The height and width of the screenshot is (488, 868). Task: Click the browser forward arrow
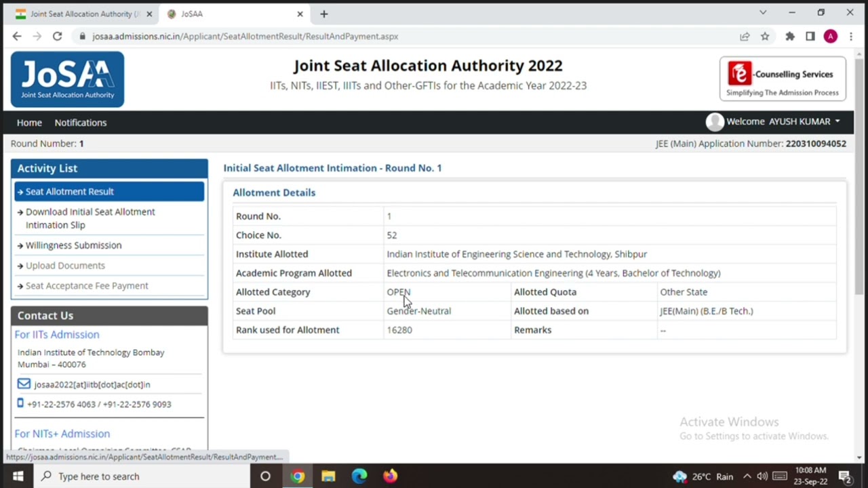click(x=37, y=37)
